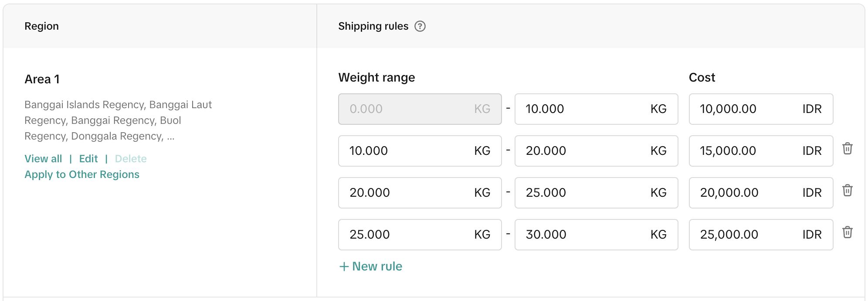Image resolution: width=868 pixels, height=301 pixels.
Task: Delete the 20–25 KG shipping rule
Action: (x=847, y=191)
